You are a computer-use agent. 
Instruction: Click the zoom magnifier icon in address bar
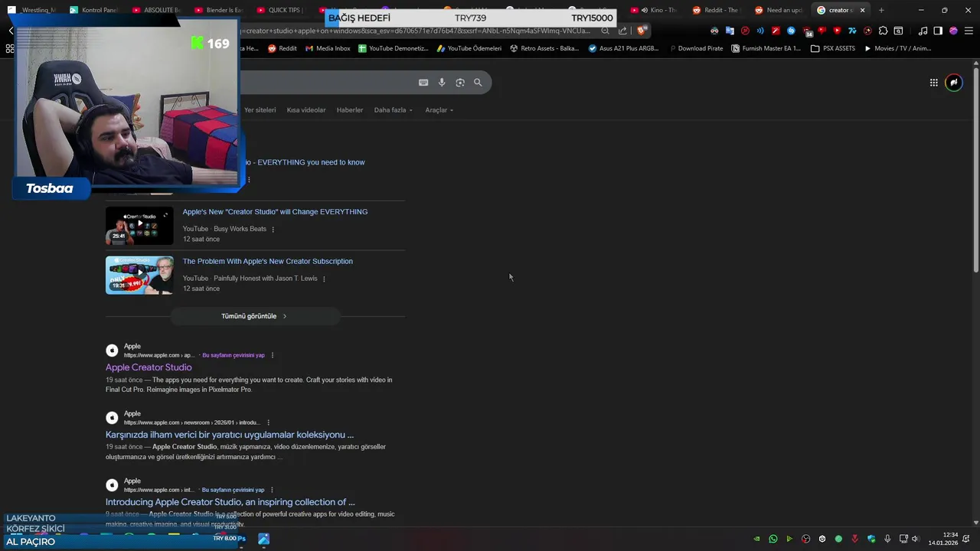pyautogui.click(x=605, y=31)
